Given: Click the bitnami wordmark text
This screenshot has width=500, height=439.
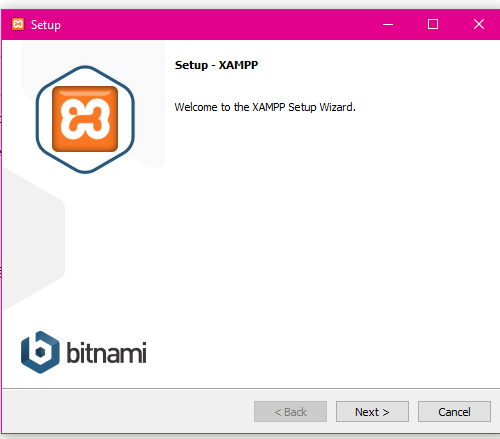Looking at the screenshot, I should coord(107,352).
